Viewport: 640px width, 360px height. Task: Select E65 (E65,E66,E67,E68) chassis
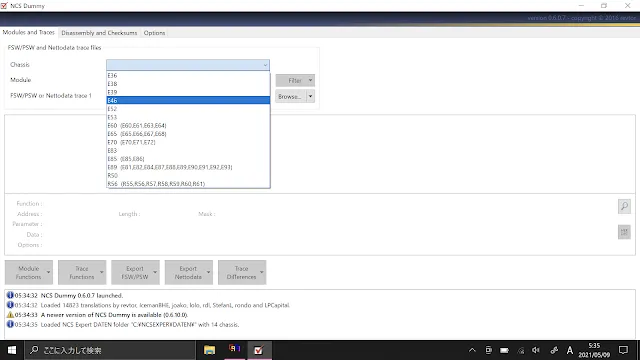pyautogui.click(x=188, y=134)
